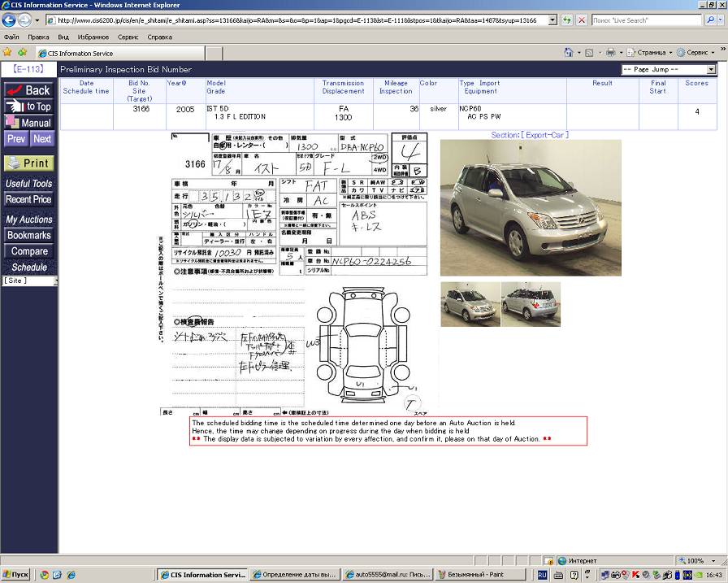728x583 pixels.
Task: Click the Favorites star icon
Action: pyautogui.click(x=8, y=52)
